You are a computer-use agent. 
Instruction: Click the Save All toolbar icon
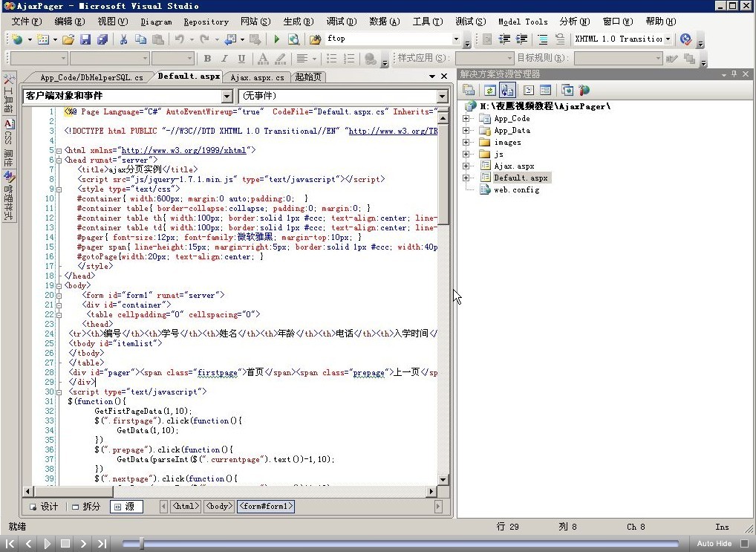[x=102, y=39]
